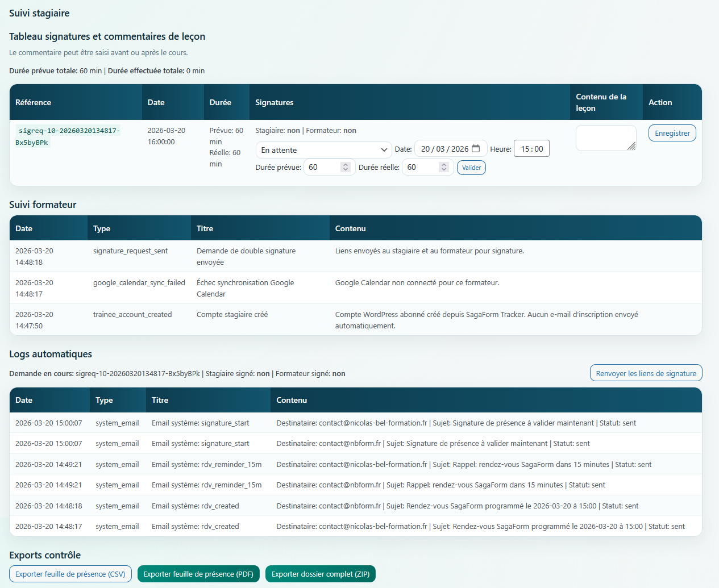Screen dimensions: 719x588
Task: Decrease Durée prévue with down arrow
Action: coord(345,169)
